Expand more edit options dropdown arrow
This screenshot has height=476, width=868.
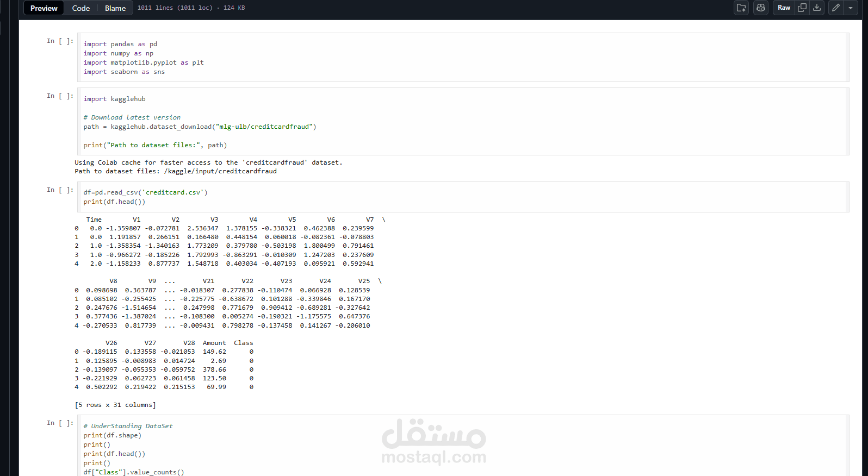[x=851, y=8]
